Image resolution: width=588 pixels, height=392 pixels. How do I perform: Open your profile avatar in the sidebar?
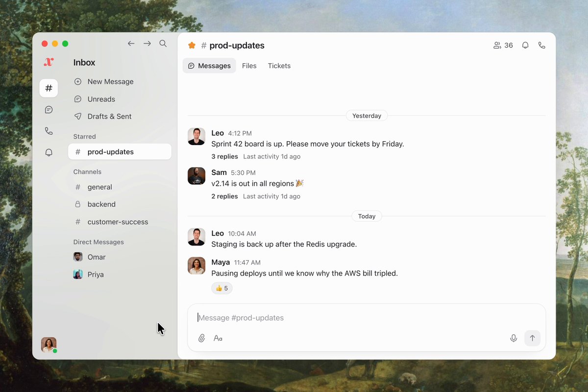pyautogui.click(x=49, y=345)
